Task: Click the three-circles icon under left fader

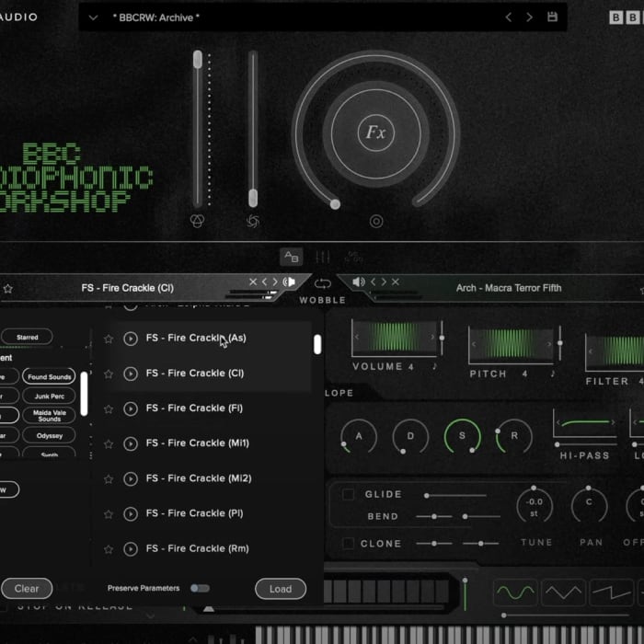Action: (197, 221)
